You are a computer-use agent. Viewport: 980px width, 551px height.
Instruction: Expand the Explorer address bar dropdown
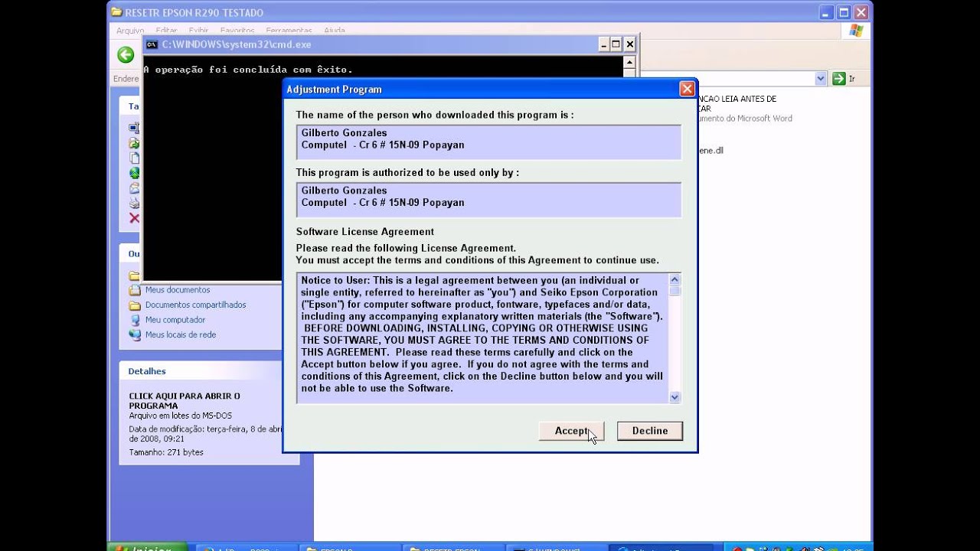click(x=821, y=79)
